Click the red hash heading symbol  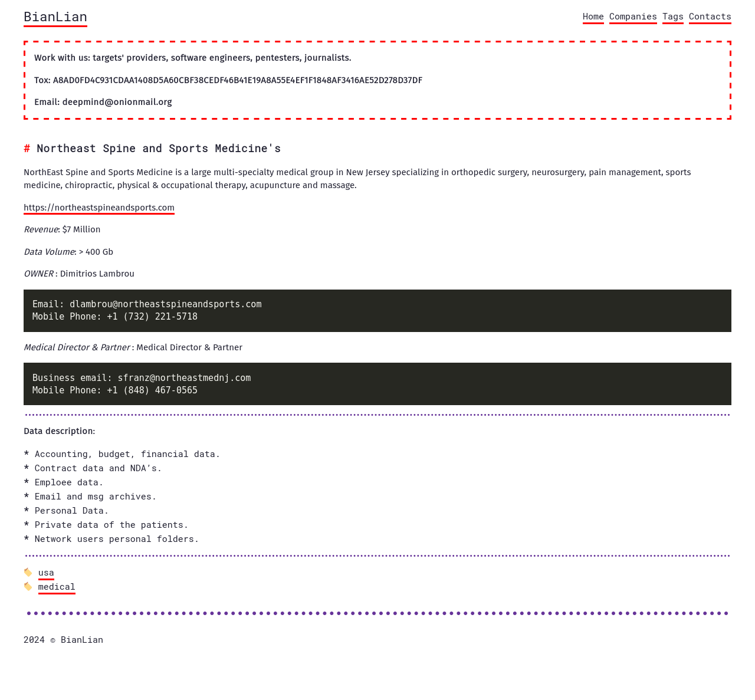27,149
